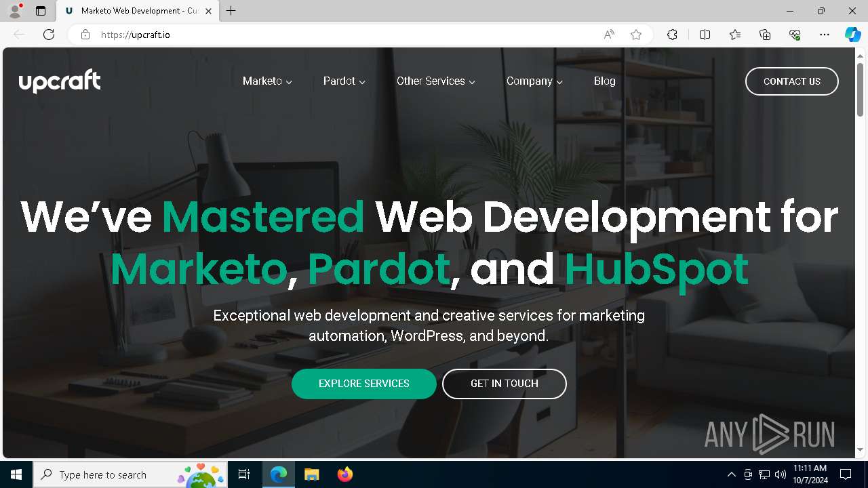Click the network tray icon
The height and width of the screenshot is (488, 868).
click(764, 474)
